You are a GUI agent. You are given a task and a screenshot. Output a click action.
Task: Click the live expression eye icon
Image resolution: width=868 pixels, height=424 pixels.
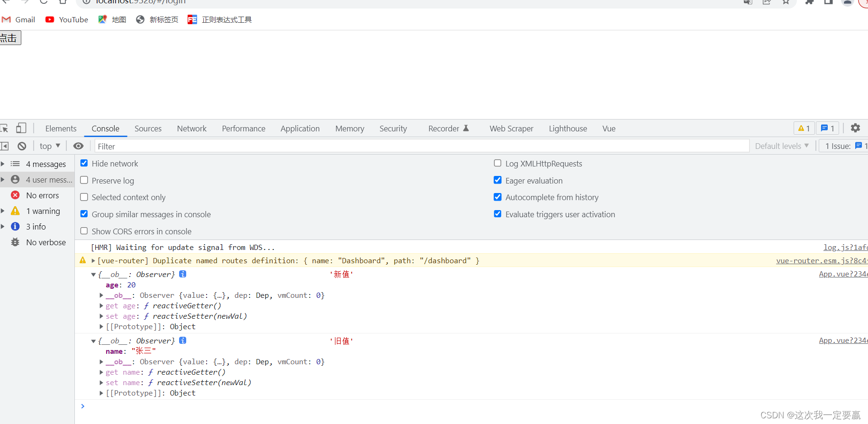(79, 146)
